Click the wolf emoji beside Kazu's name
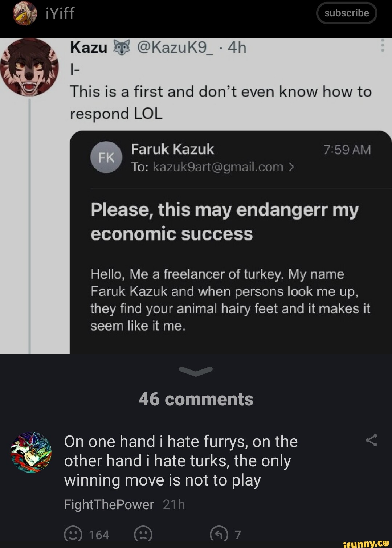 point(121,47)
